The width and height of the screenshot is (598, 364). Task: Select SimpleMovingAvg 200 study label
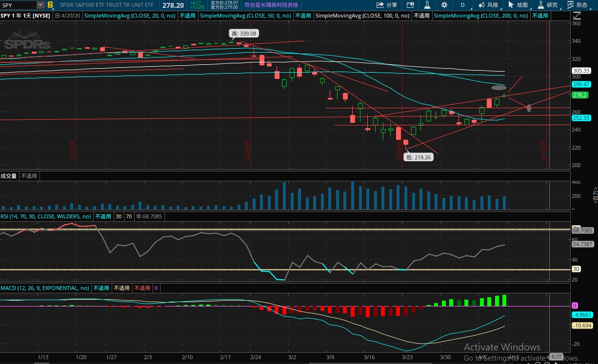(481, 16)
